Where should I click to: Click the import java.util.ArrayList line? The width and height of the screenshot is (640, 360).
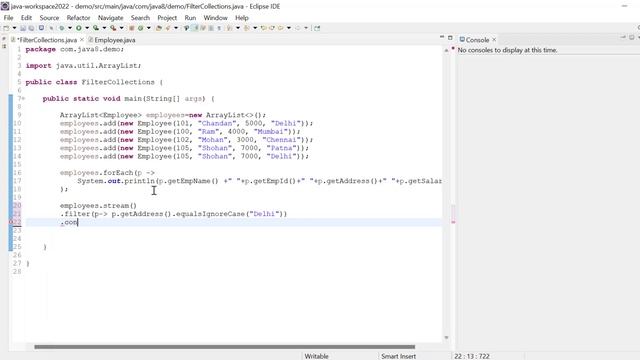[x=83, y=66]
